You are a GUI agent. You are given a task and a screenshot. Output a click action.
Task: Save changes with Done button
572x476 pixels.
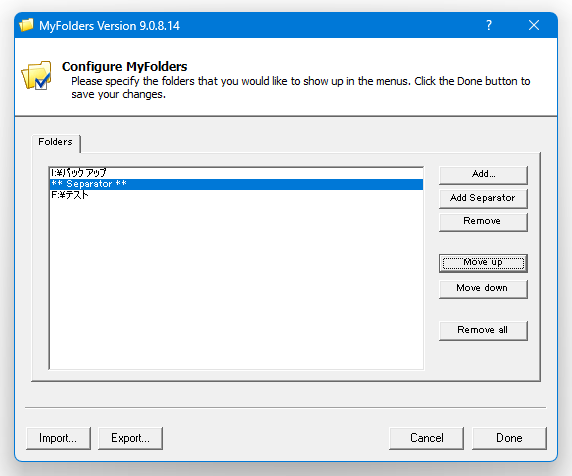(x=509, y=438)
